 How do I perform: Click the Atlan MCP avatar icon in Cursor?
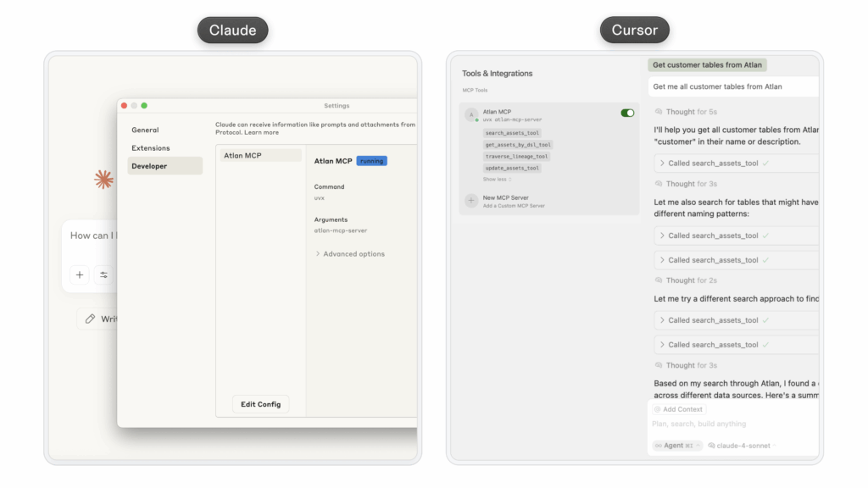click(x=471, y=114)
